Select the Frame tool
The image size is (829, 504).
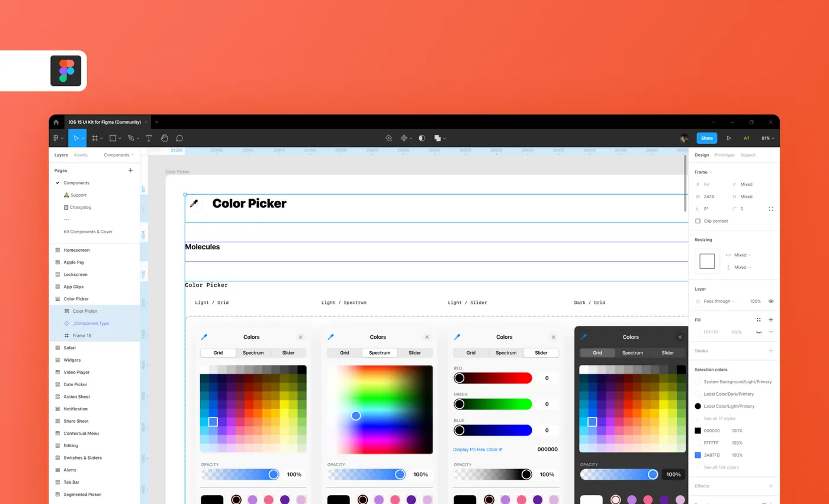point(95,138)
